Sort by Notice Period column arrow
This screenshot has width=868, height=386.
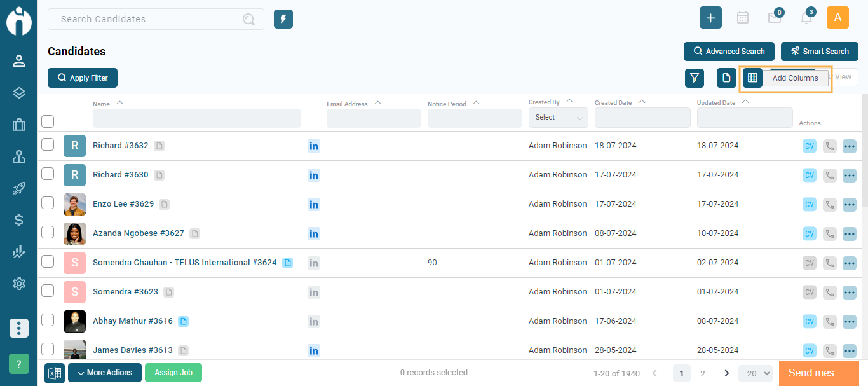pos(476,103)
